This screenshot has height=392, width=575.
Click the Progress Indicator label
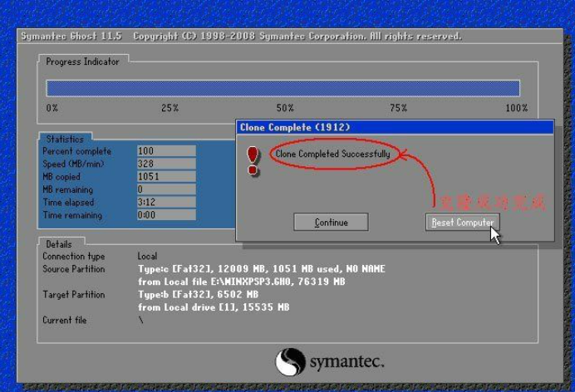point(82,61)
